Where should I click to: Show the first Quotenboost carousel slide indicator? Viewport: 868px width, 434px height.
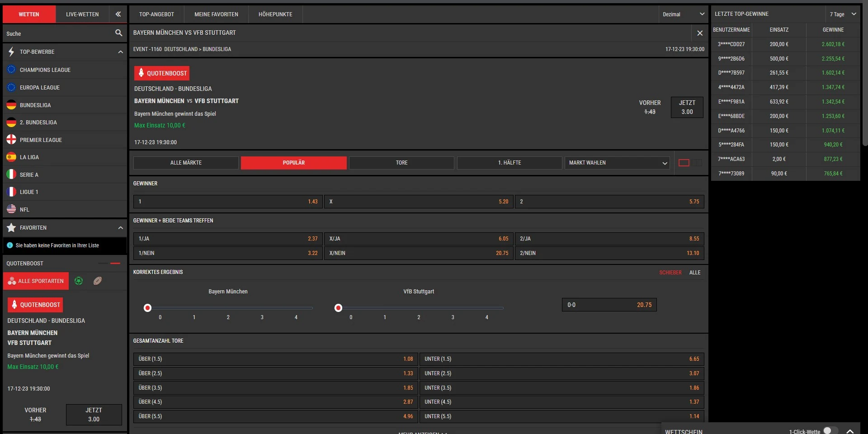click(x=103, y=263)
